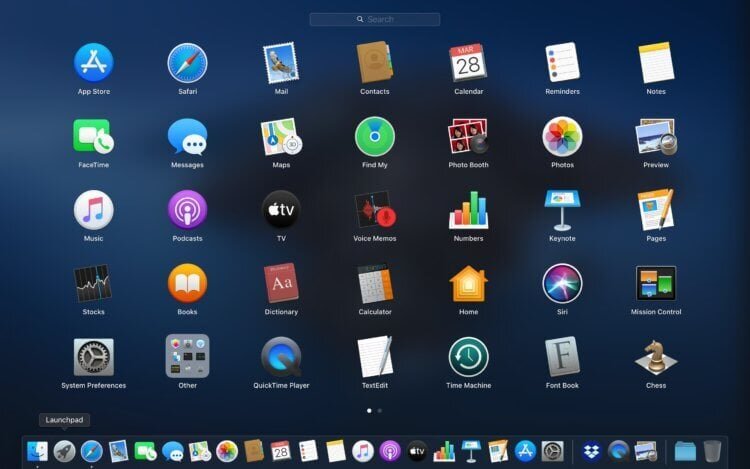
Task: Open Contacts in the Launchpad grid
Action: [375, 62]
